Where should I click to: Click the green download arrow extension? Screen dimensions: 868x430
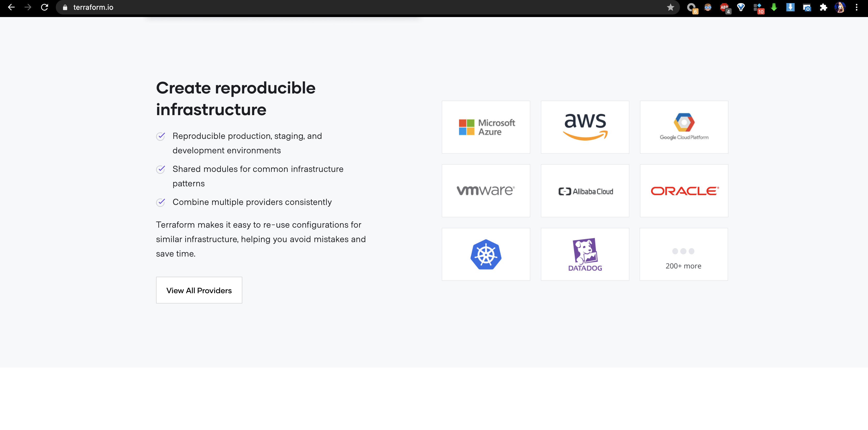(774, 7)
